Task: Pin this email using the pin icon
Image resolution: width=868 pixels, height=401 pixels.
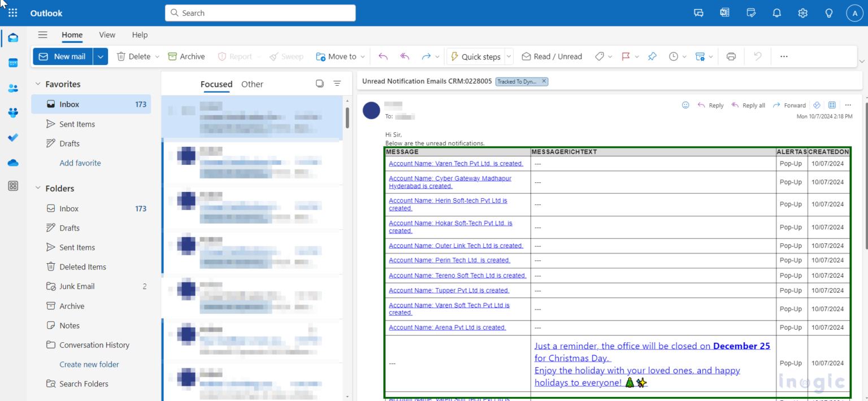Action: click(x=652, y=56)
